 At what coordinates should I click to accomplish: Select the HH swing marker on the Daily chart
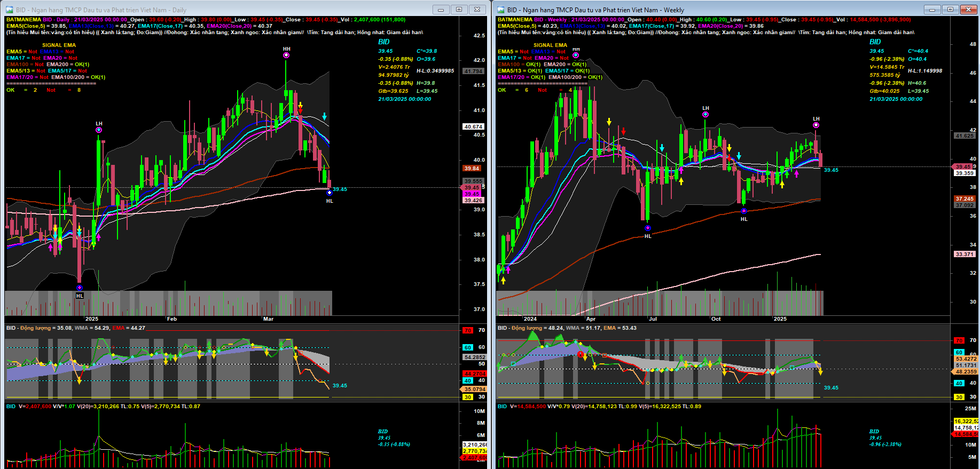(286, 55)
